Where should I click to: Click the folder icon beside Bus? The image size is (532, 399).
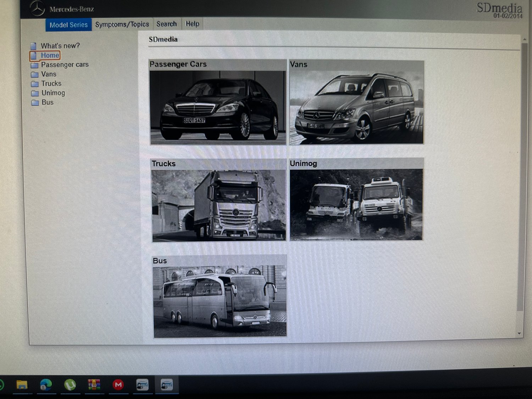35,103
